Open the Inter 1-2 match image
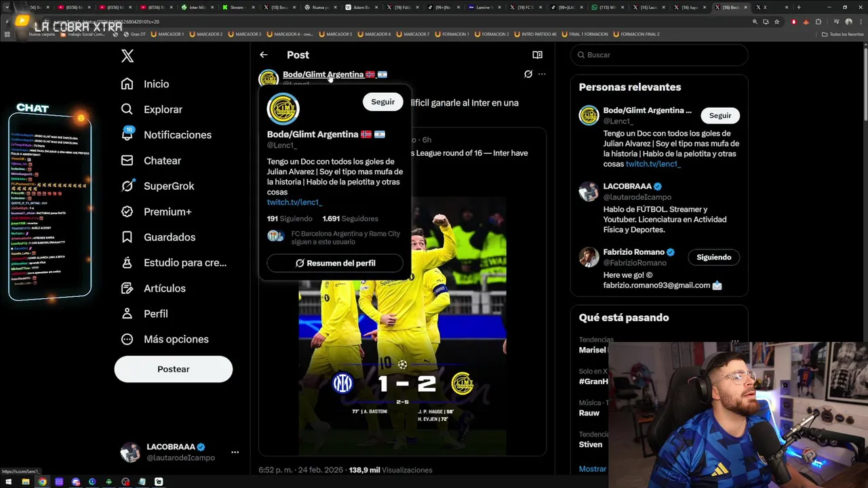Screen dimensions: 868x488 [x=402, y=325]
